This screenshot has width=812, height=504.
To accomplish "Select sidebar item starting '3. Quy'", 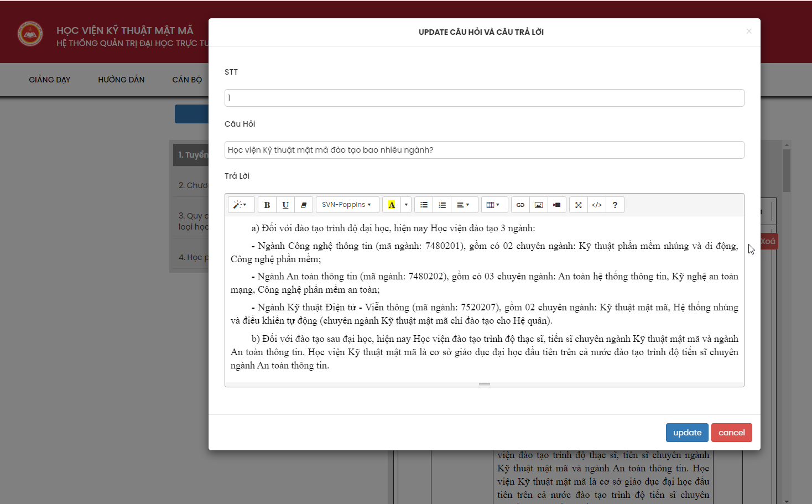I will [x=191, y=221].
